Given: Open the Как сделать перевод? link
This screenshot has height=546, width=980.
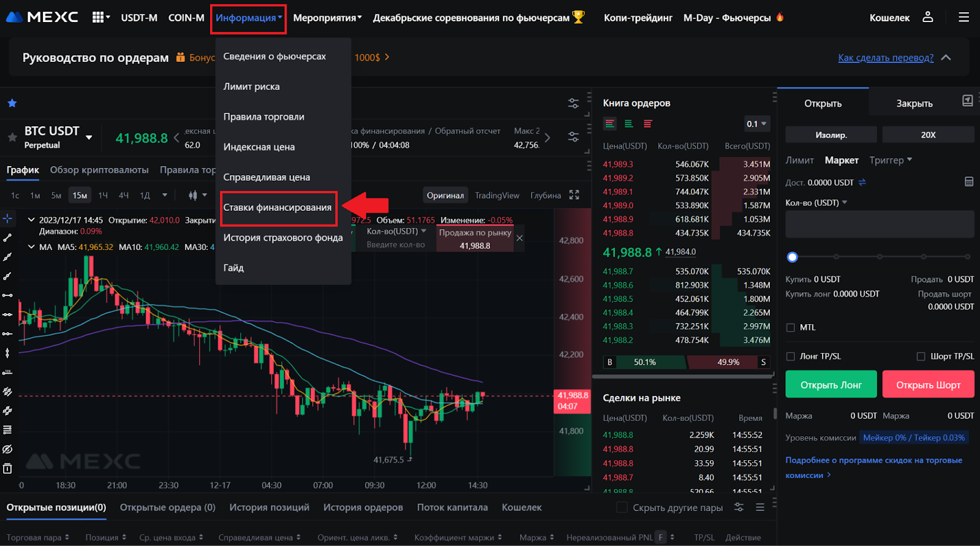Looking at the screenshot, I should tap(886, 58).
